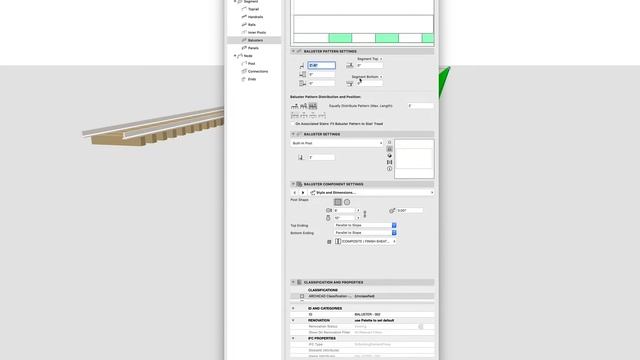The height and width of the screenshot is (360, 640).
Task: Select Toprail in the Segment tree
Action: (253, 9)
